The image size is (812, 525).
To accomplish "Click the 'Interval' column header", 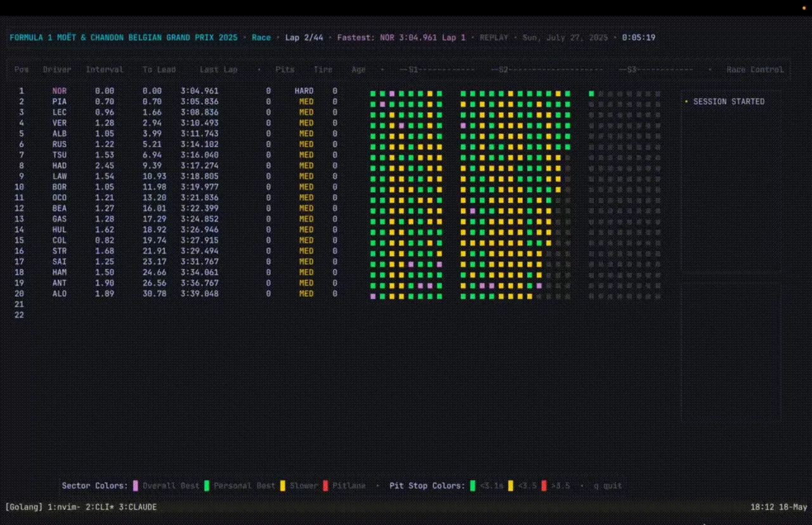I will point(105,70).
